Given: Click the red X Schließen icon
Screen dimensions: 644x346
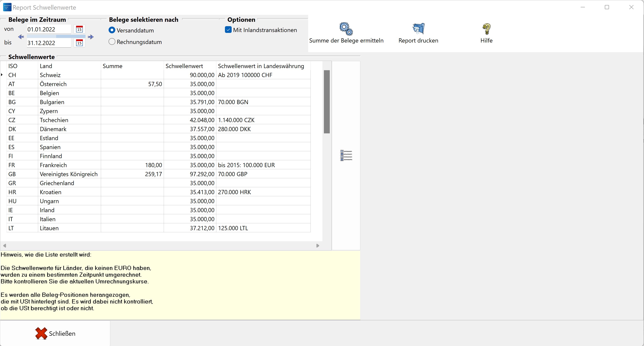Looking at the screenshot, I should tap(41, 333).
